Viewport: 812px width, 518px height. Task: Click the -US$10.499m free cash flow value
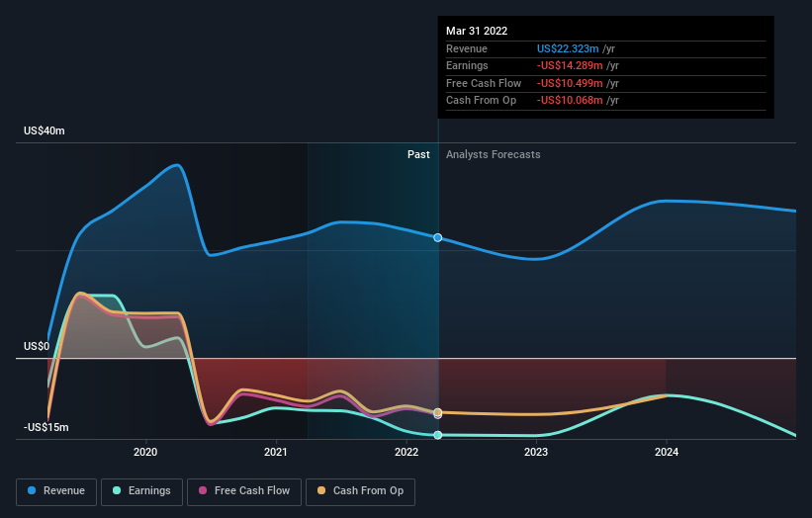570,83
